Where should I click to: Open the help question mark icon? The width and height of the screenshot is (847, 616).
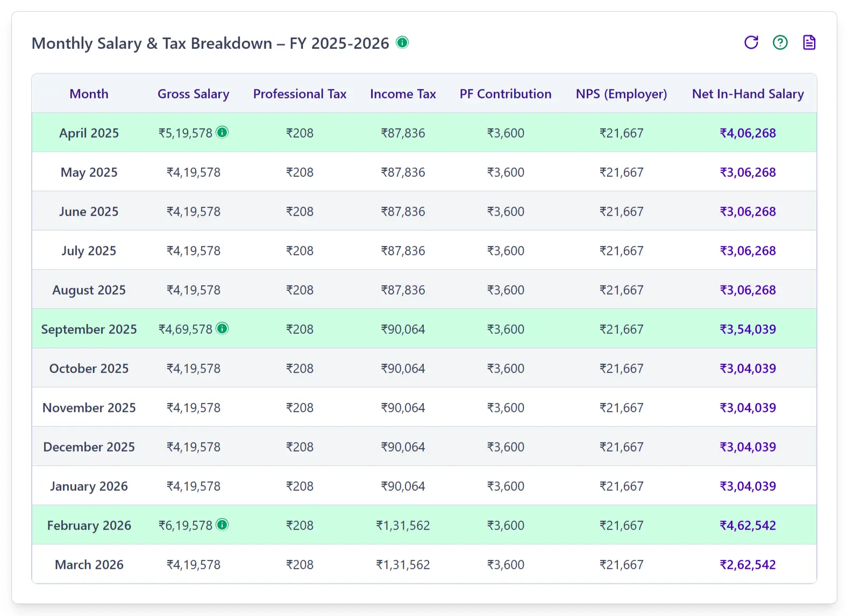(780, 42)
